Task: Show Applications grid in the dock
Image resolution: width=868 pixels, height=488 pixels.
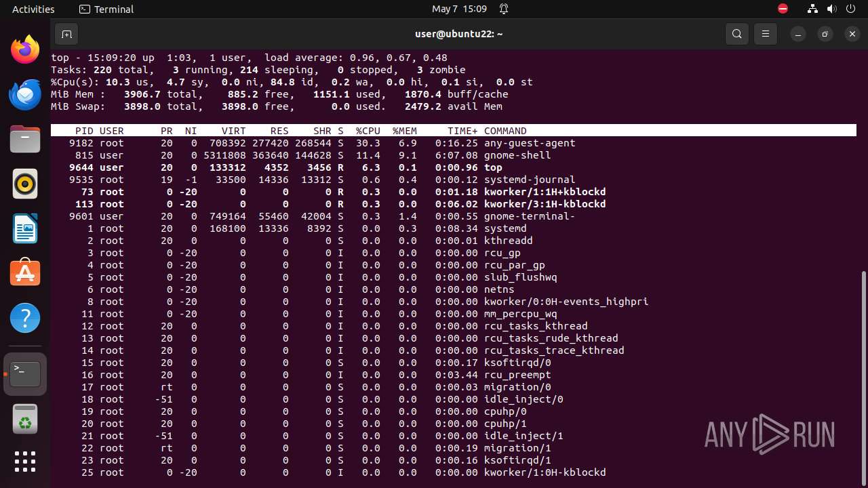Action: (x=25, y=462)
